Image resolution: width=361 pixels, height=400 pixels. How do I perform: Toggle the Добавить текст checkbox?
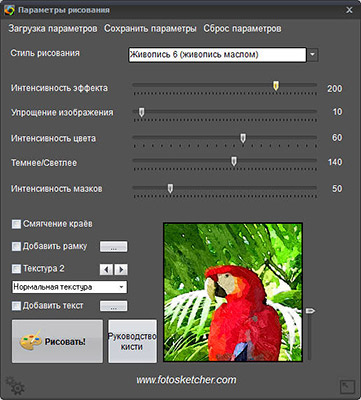16,306
